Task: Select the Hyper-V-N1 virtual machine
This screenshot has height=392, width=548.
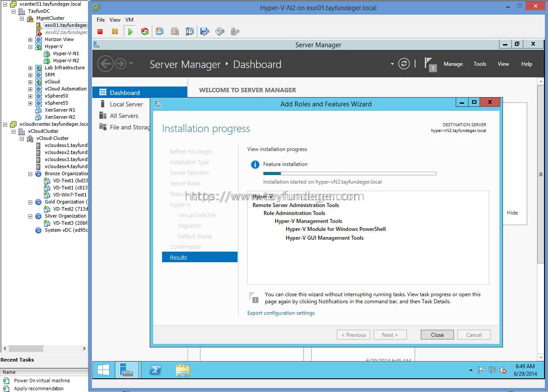Action: click(x=66, y=53)
